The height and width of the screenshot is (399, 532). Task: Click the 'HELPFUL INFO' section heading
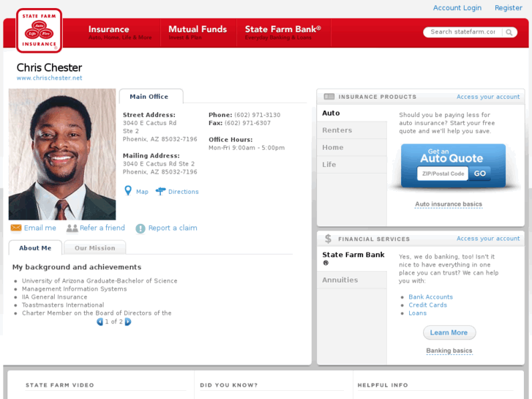click(383, 385)
